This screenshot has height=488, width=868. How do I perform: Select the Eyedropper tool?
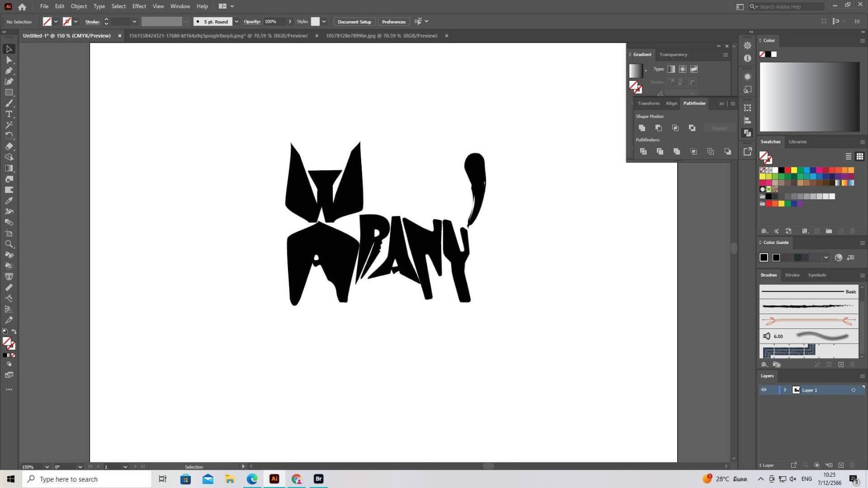click(x=9, y=201)
